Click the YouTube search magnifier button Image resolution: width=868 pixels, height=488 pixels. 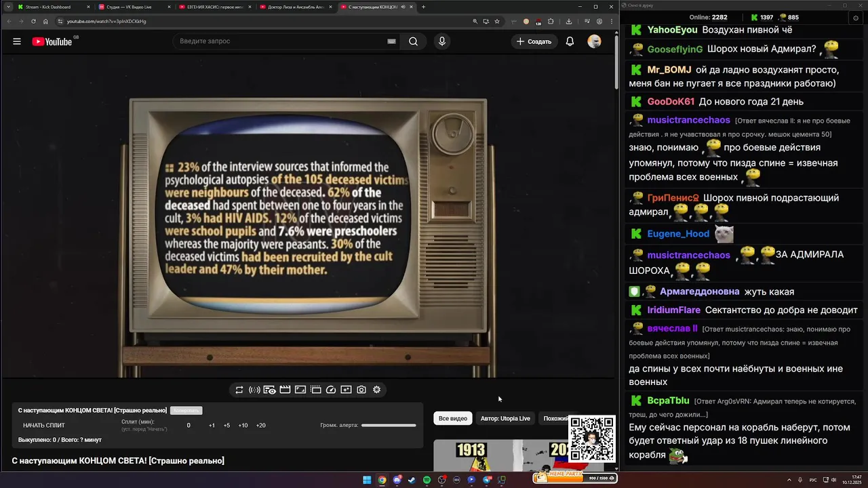413,41
